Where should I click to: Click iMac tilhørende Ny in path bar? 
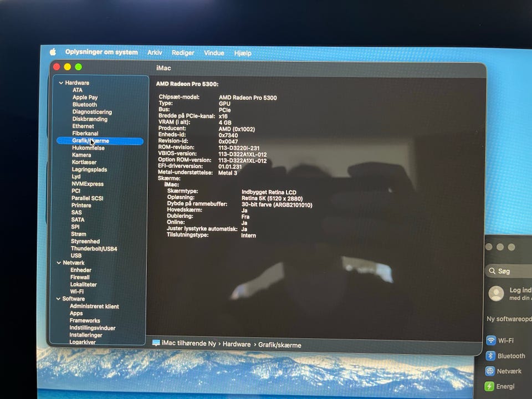[188, 344]
